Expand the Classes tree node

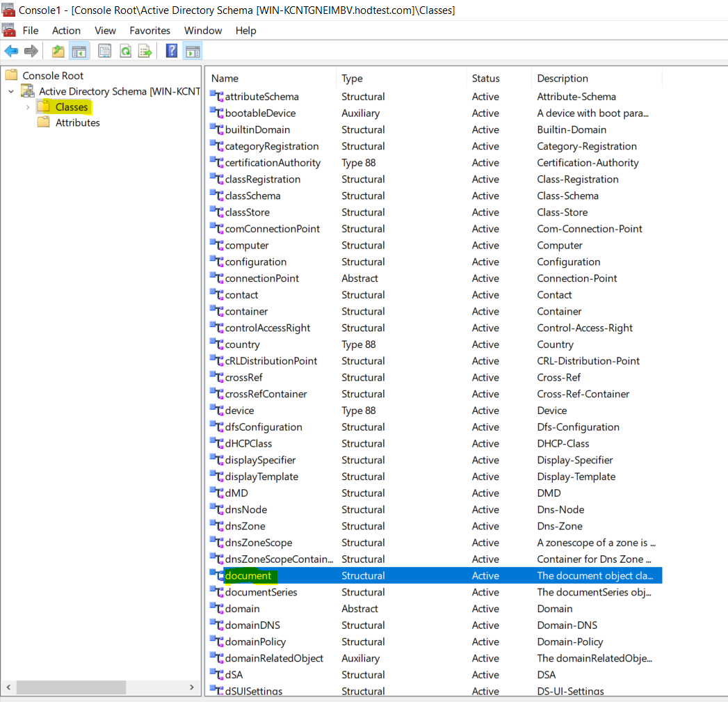28,106
